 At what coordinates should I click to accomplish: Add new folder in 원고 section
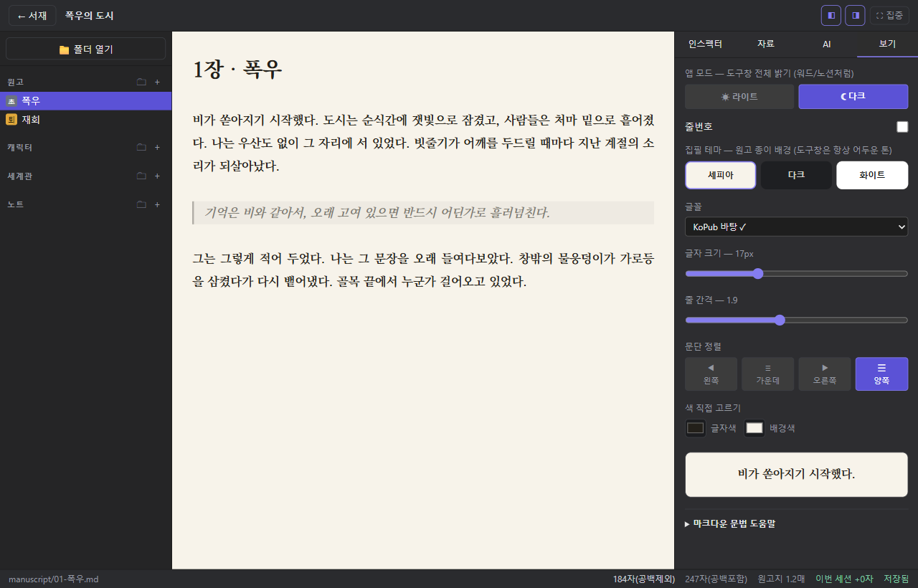click(x=141, y=82)
